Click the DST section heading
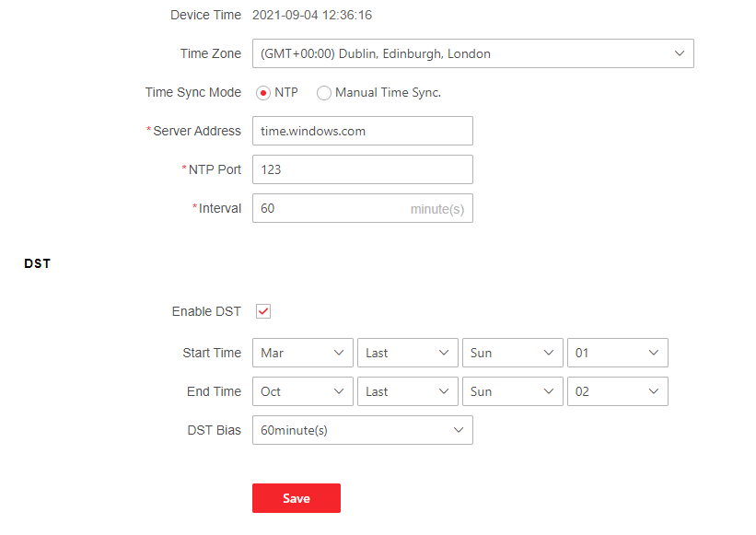 (37, 263)
